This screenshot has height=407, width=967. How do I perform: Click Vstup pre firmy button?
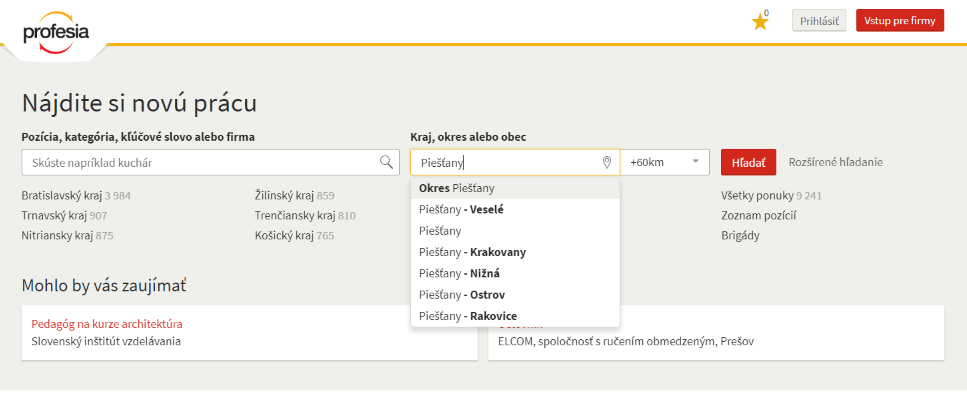coord(900,20)
